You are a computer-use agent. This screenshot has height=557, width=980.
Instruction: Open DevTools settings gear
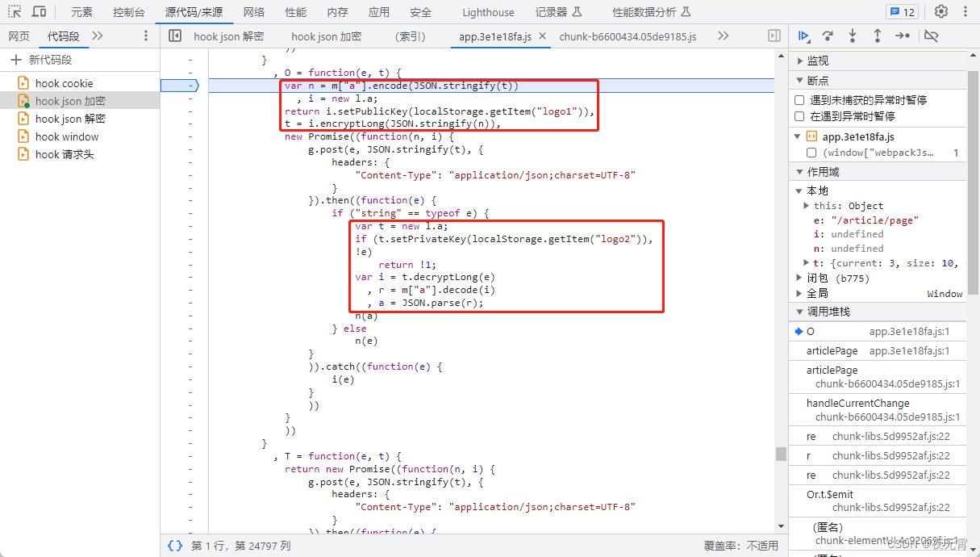[x=941, y=12]
